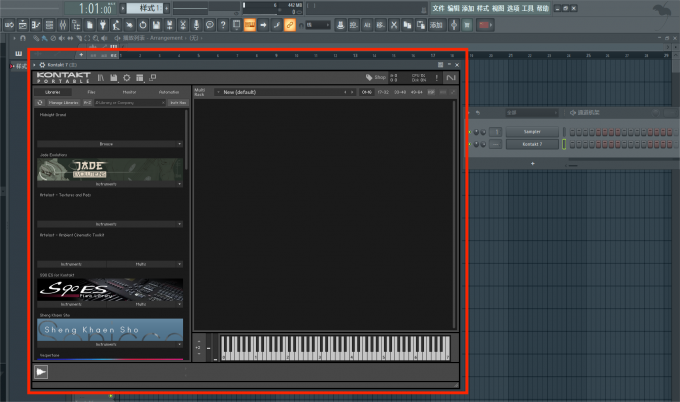Open the Kontakt workspace layout icon
680x402 pixels.
tap(140, 78)
